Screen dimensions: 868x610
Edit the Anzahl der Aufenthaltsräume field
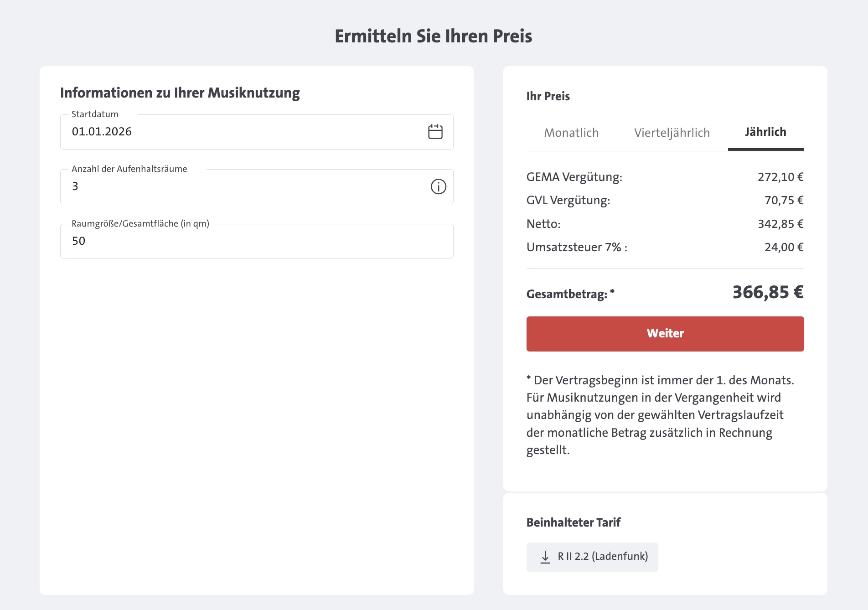click(257, 186)
